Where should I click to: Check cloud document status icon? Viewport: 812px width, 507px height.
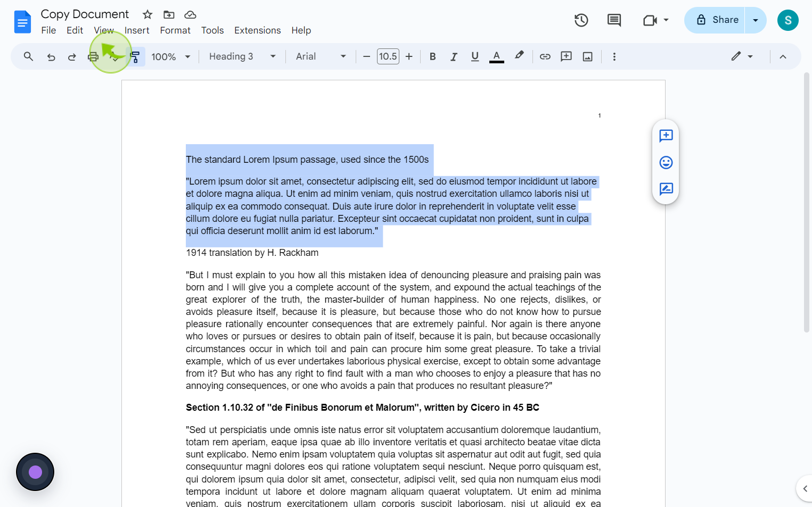pyautogui.click(x=190, y=14)
